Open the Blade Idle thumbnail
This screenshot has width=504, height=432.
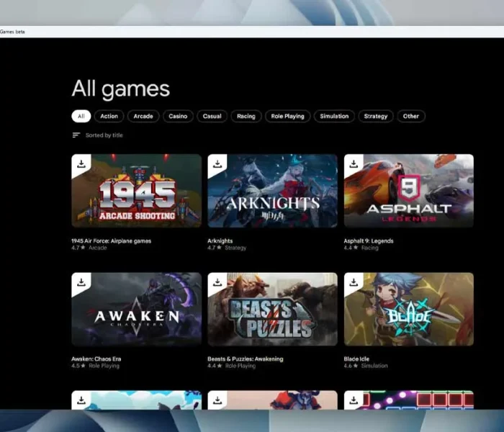(x=409, y=309)
